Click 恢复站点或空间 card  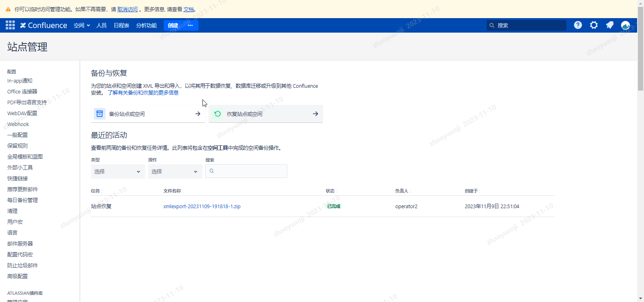(x=266, y=114)
